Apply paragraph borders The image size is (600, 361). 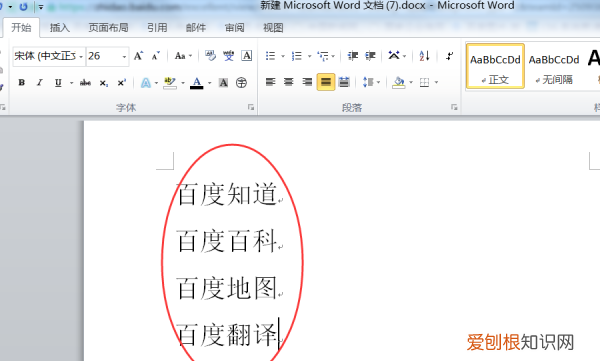point(424,82)
